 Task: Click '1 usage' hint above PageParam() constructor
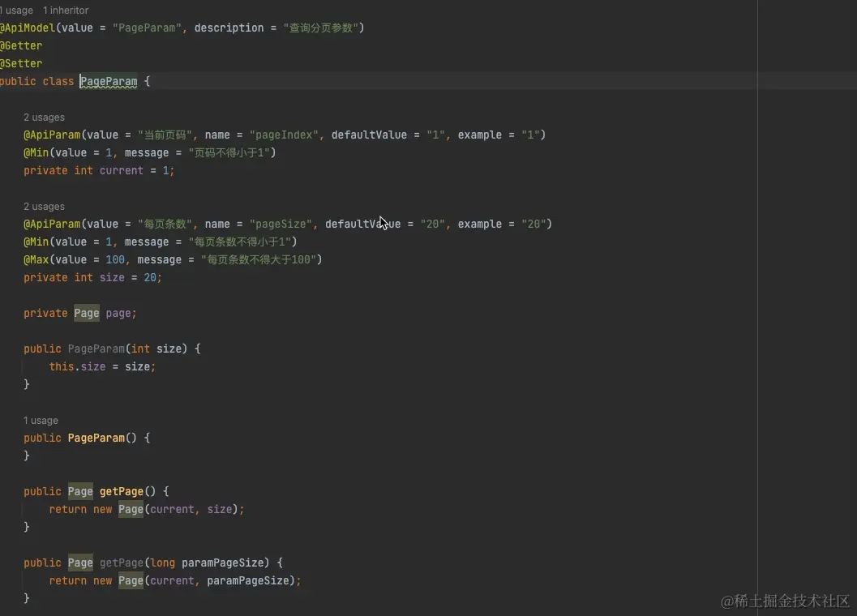click(x=41, y=421)
